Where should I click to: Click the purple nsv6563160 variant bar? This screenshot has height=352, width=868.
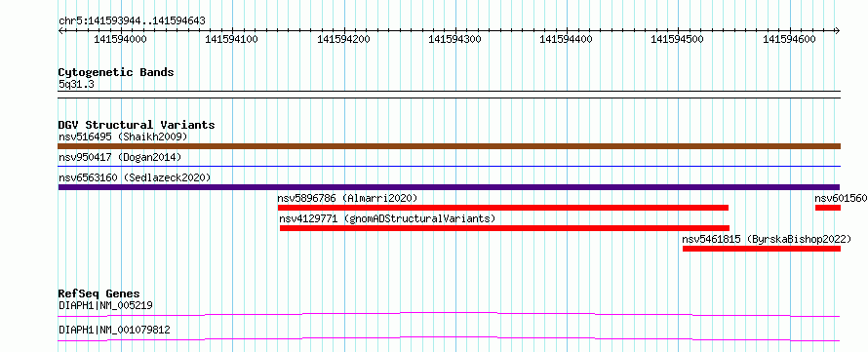(449, 187)
